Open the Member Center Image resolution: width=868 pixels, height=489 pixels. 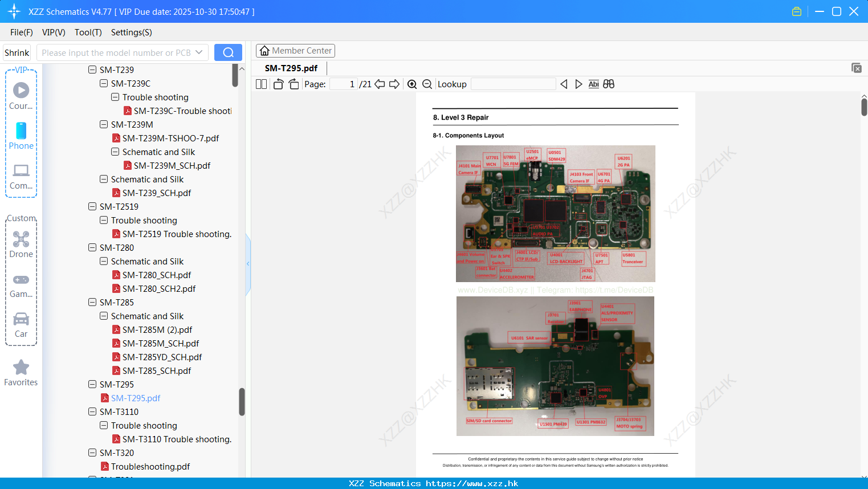(295, 51)
